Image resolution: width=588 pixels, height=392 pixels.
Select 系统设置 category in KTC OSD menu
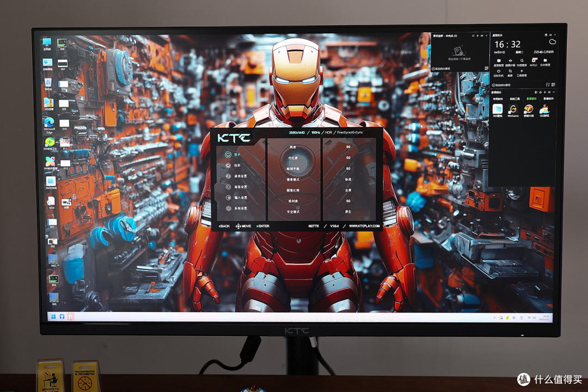click(x=236, y=208)
